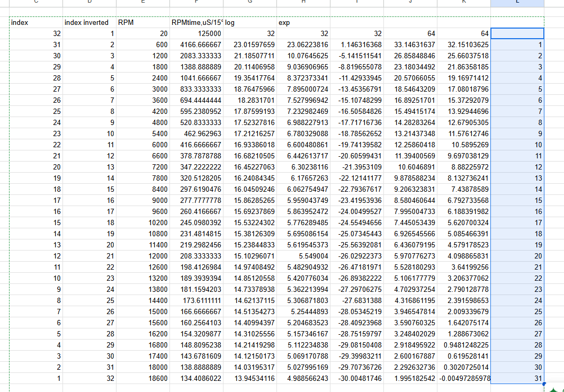Click the "RPMtime,uS/15°" header cell

click(x=196, y=22)
